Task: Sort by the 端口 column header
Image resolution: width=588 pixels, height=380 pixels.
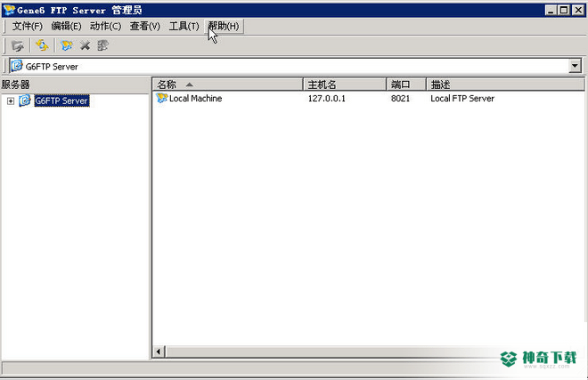Action: [406, 85]
